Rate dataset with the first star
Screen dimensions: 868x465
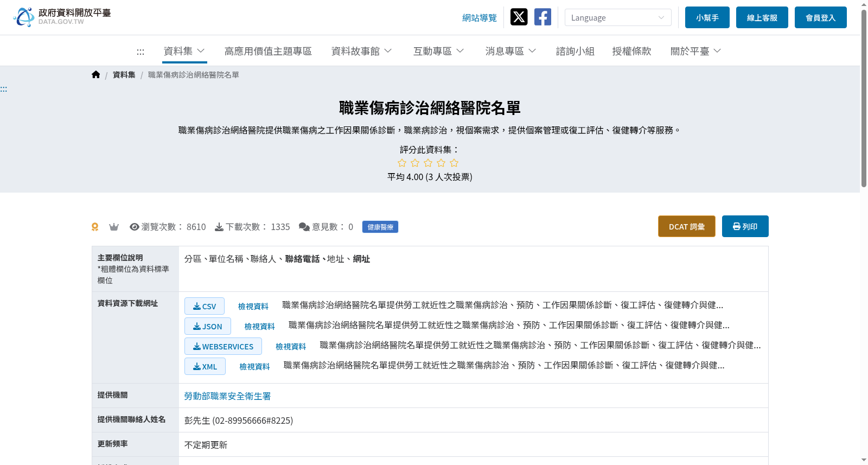pos(402,163)
